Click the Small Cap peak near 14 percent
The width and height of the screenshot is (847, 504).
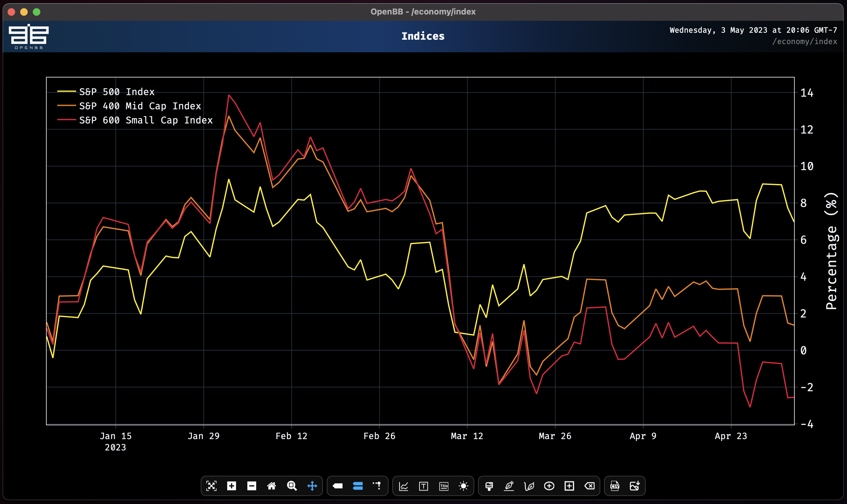(229, 95)
